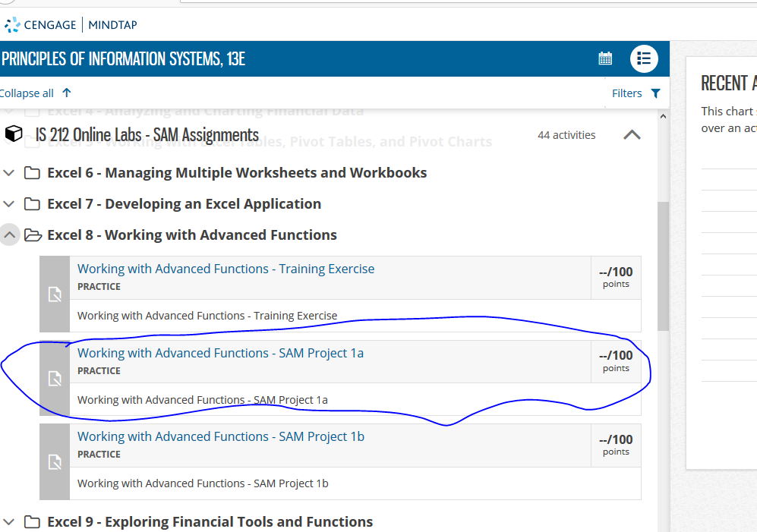Click the Excel 9 folder icon

pyautogui.click(x=32, y=522)
